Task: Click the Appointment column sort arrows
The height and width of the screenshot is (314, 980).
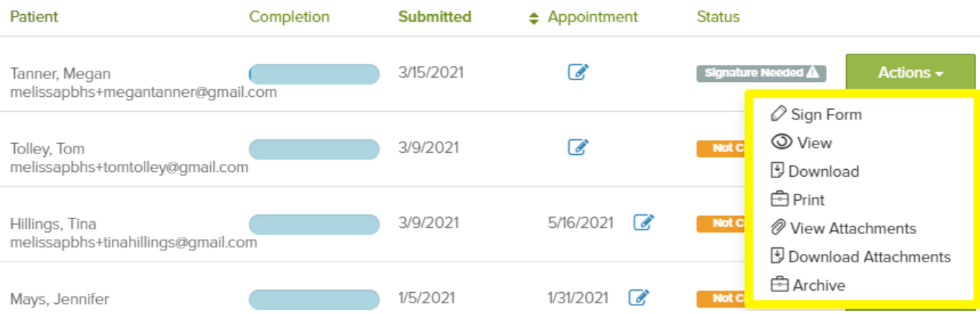Action: (534, 18)
